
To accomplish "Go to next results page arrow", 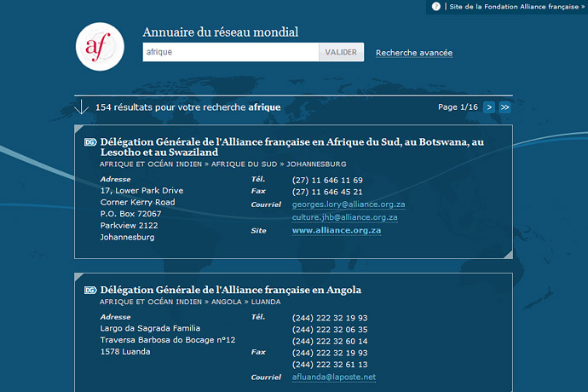I will [489, 107].
